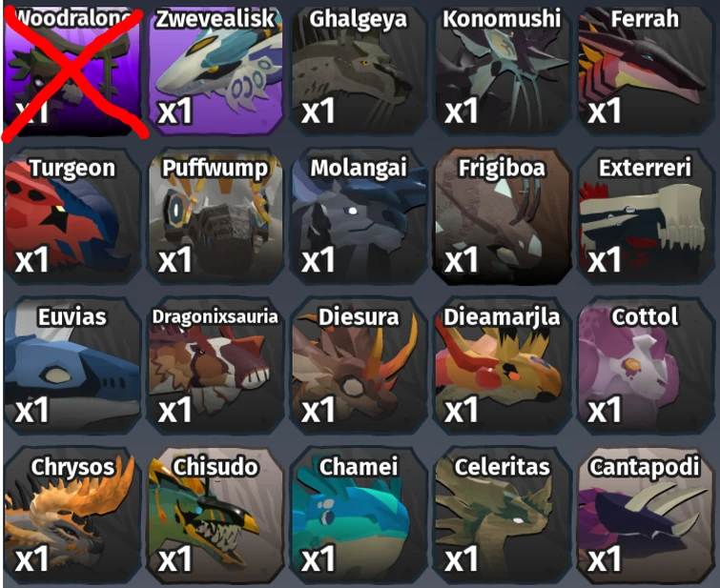Open the Euvias creature card

(72, 365)
